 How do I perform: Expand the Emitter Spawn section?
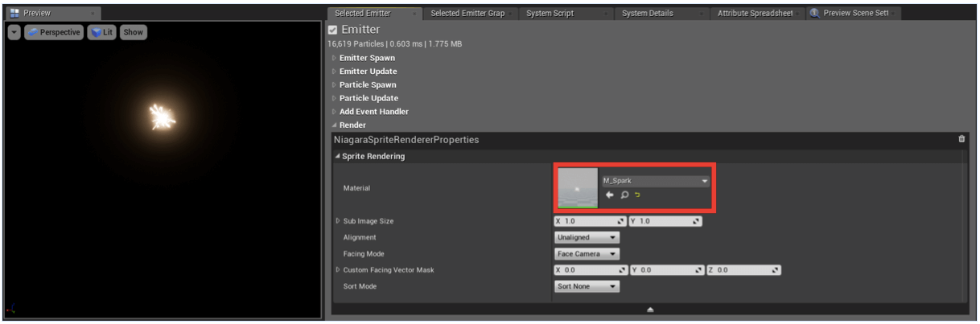tap(366, 58)
